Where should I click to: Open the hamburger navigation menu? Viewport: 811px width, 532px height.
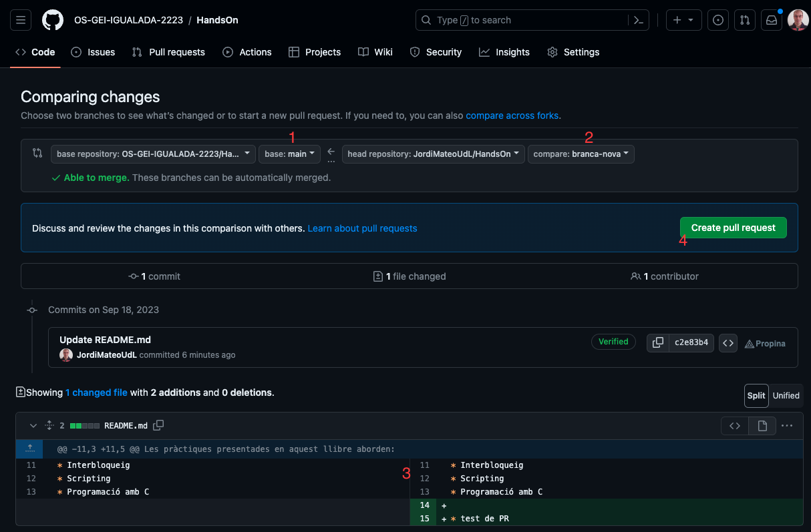point(21,20)
